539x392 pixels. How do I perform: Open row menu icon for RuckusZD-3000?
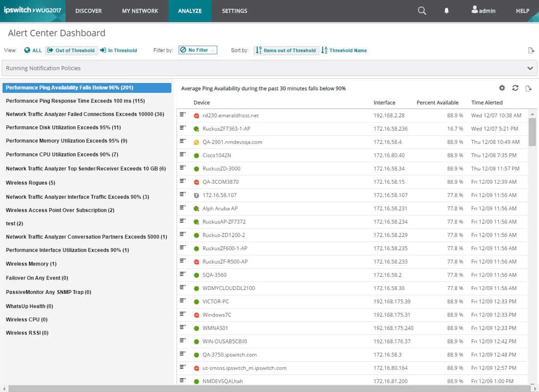coord(183,168)
